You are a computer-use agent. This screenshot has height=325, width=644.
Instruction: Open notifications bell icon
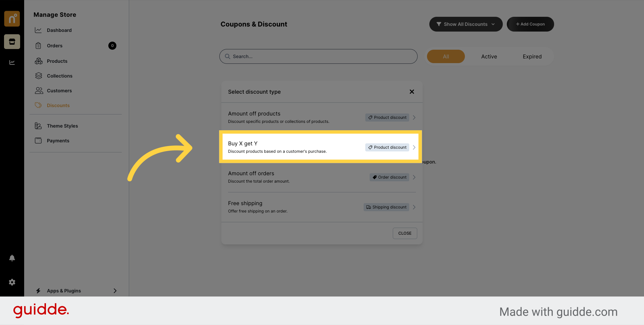[12, 258]
